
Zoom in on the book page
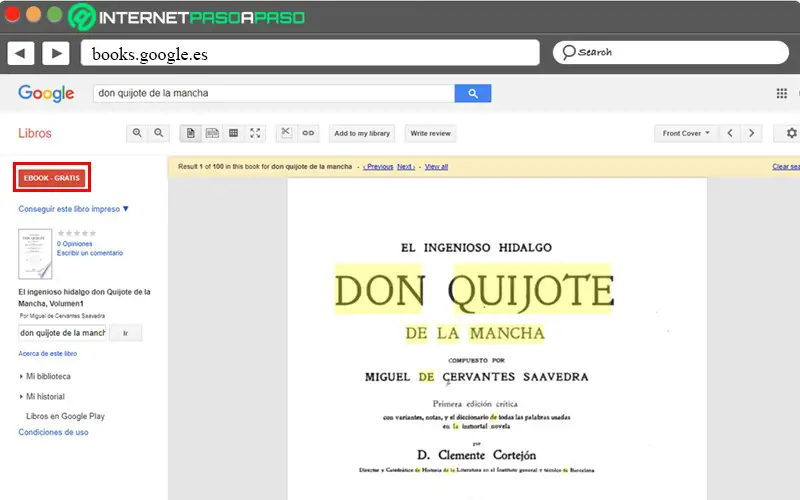[x=137, y=133]
